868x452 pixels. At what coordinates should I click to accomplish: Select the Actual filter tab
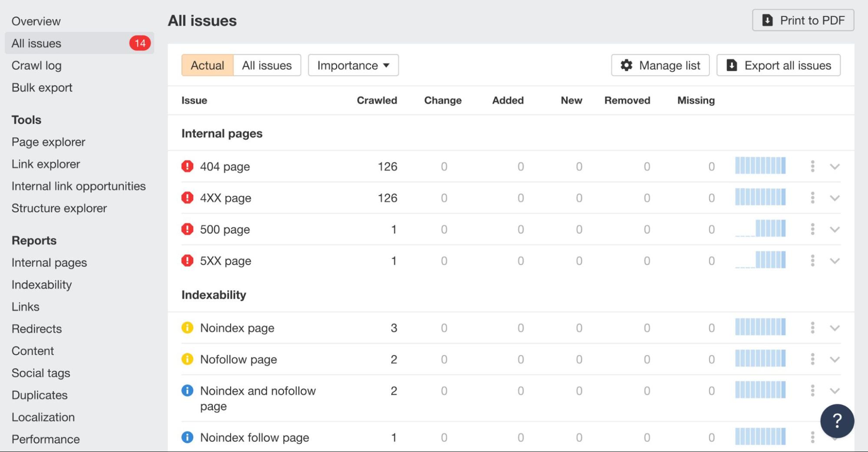207,65
